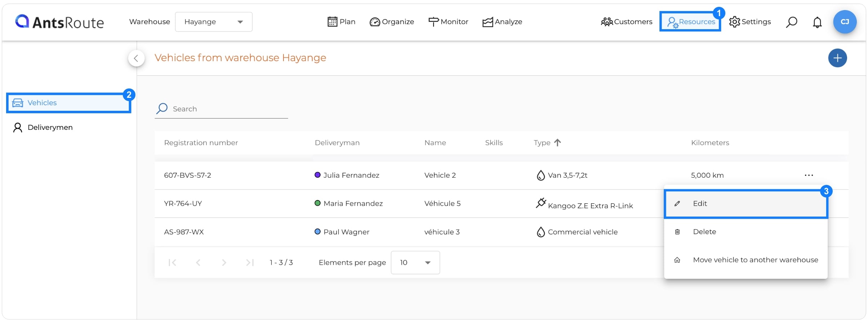Choose Edit from the context menu
868x323 pixels.
click(746, 204)
